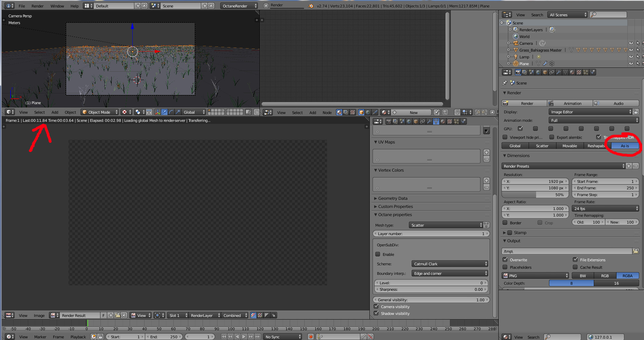Open the Physics properties tab
This screenshot has width=644, height=340.
tap(592, 72)
